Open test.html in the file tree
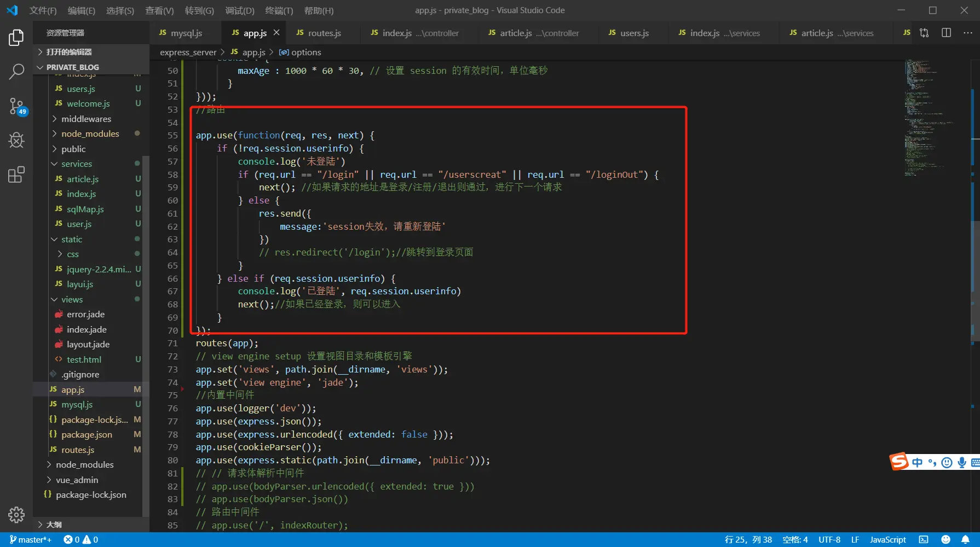This screenshot has height=547, width=980. click(x=84, y=359)
